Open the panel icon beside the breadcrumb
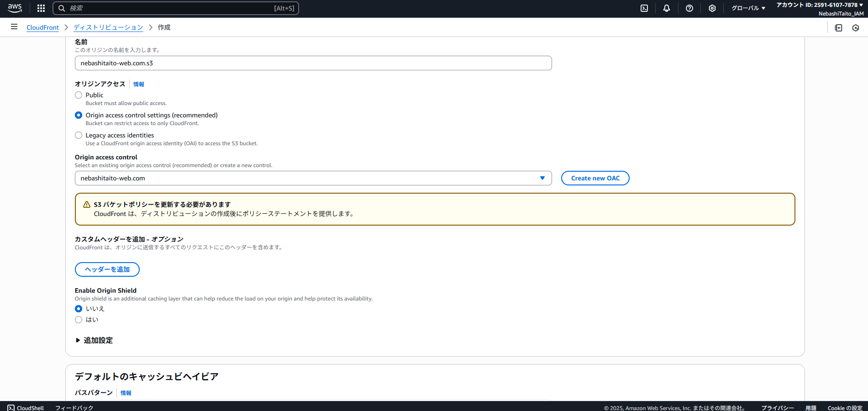Viewport: 868px width, 411px height. pyautogui.click(x=838, y=28)
